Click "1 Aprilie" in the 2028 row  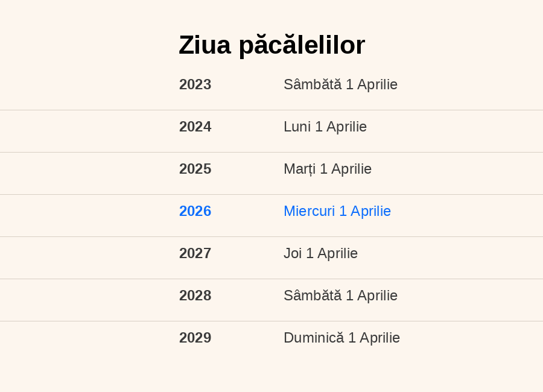pos(372,296)
